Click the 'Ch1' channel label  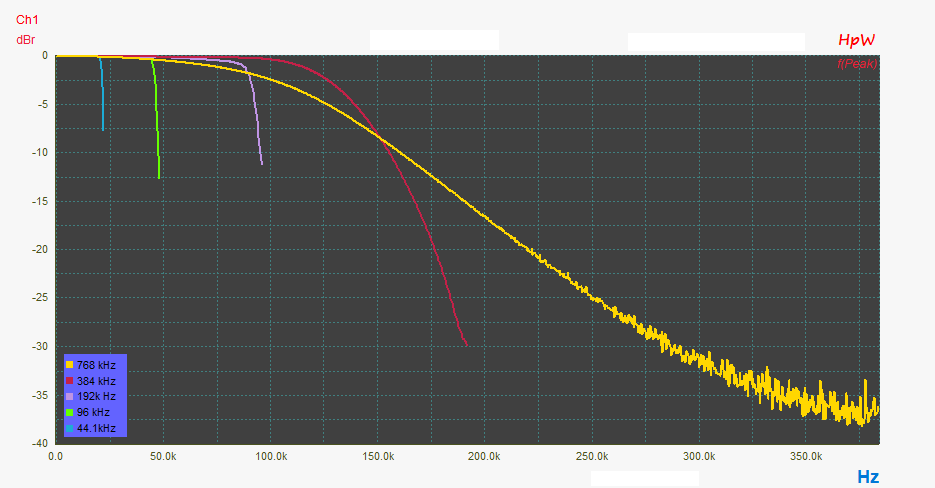[x=27, y=20]
